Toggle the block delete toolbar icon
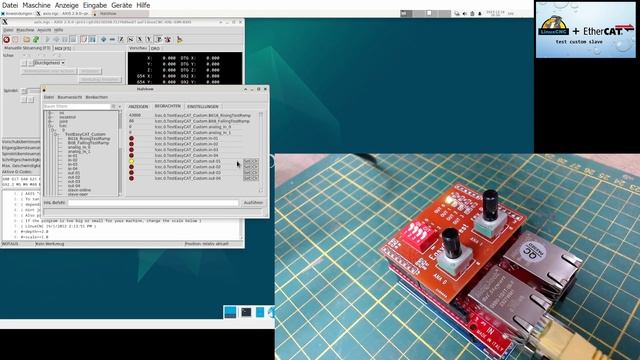 [x=84, y=40]
